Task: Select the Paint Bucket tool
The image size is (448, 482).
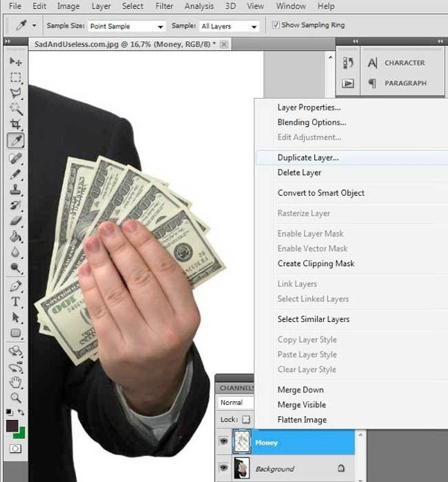Action: tap(16, 237)
